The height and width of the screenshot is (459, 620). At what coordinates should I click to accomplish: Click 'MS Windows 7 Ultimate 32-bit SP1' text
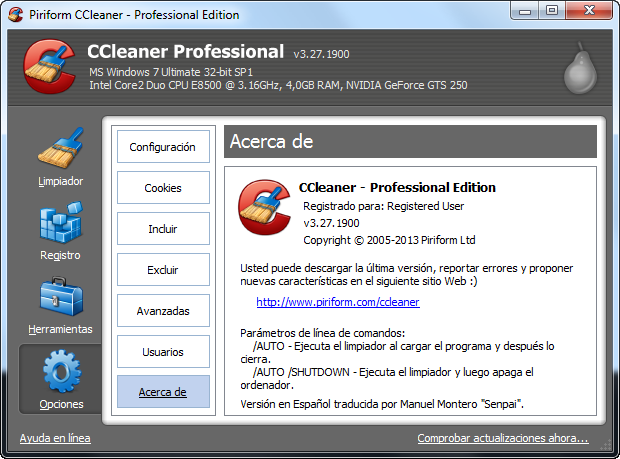pos(171,72)
